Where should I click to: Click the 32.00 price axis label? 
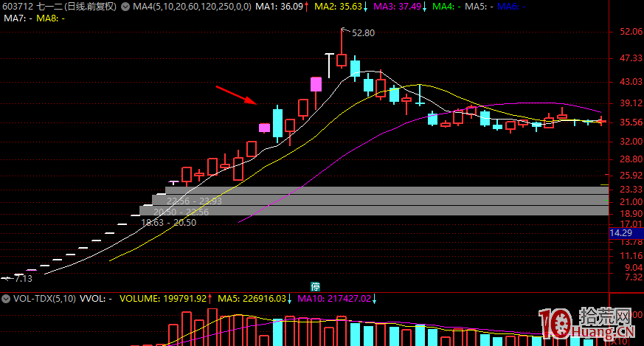click(631, 142)
